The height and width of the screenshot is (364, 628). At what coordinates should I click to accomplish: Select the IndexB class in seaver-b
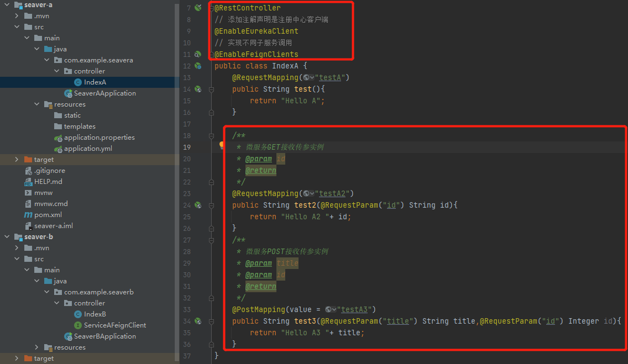click(95, 314)
